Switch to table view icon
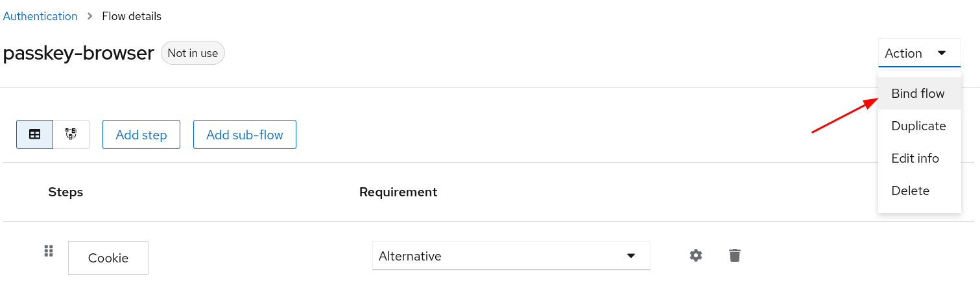Viewport: 980px width, 289px height. pyautogui.click(x=35, y=134)
